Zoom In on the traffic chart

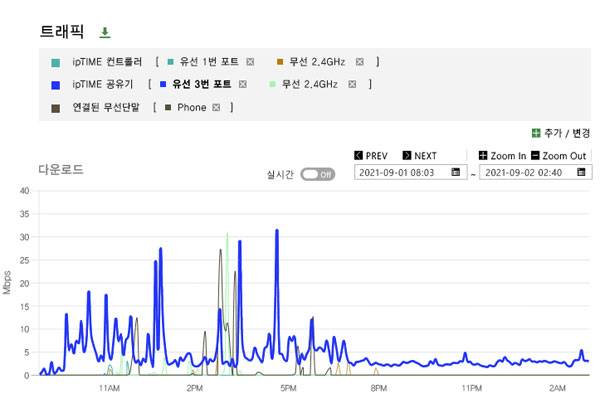pyautogui.click(x=502, y=156)
